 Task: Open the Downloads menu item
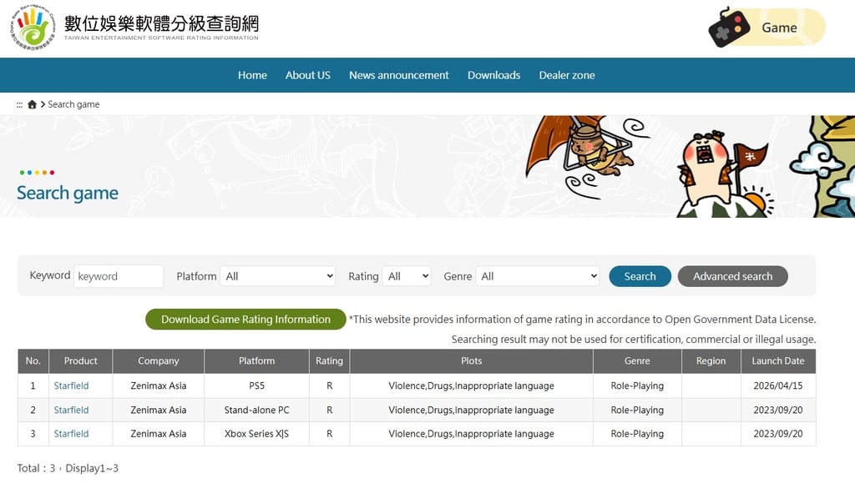[494, 75]
